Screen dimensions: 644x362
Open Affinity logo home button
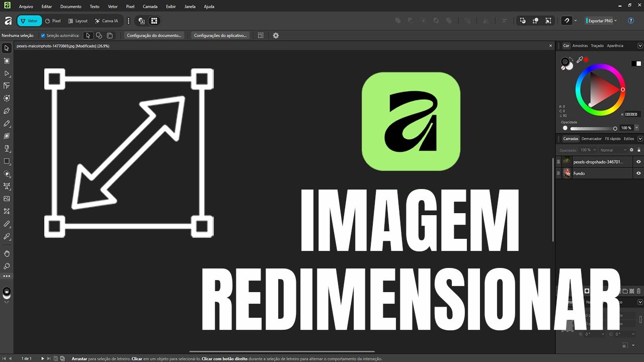pyautogui.click(x=8, y=21)
